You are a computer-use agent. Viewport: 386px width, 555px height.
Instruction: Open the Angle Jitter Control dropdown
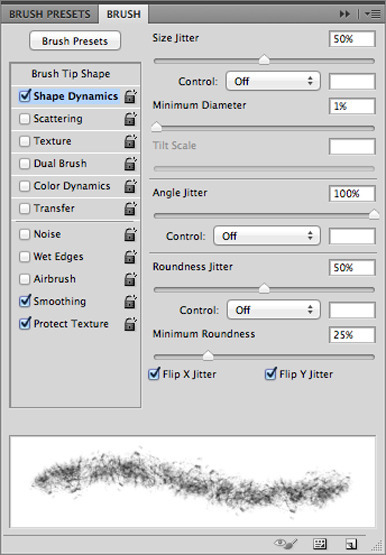pos(267,236)
